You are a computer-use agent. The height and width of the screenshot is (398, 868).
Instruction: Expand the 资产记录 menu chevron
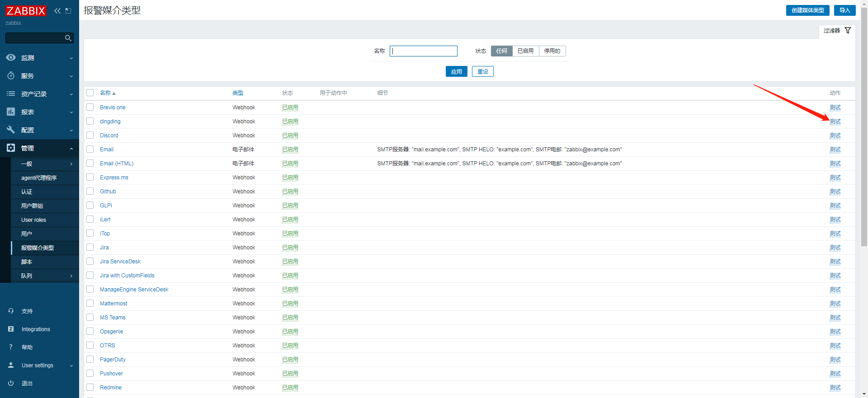coord(71,94)
